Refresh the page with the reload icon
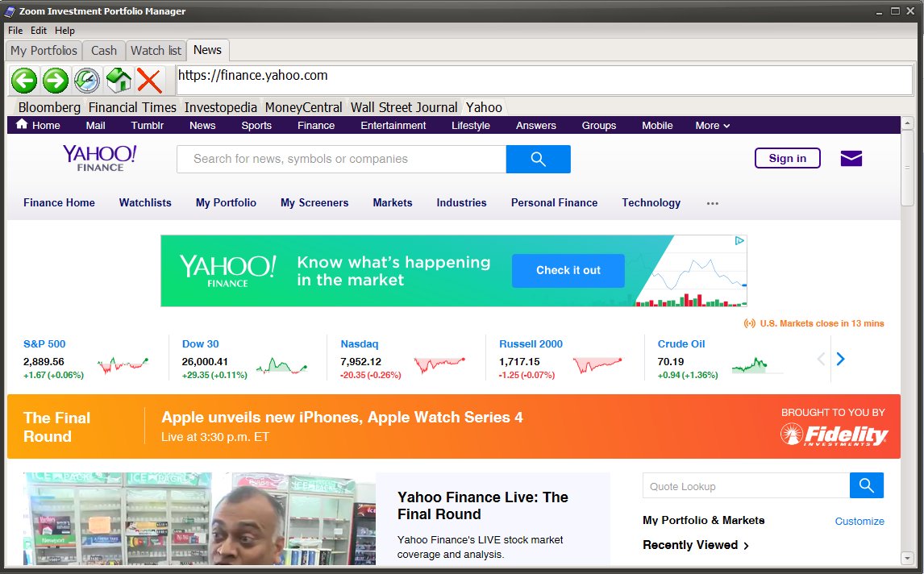The width and height of the screenshot is (924, 574). coord(86,80)
